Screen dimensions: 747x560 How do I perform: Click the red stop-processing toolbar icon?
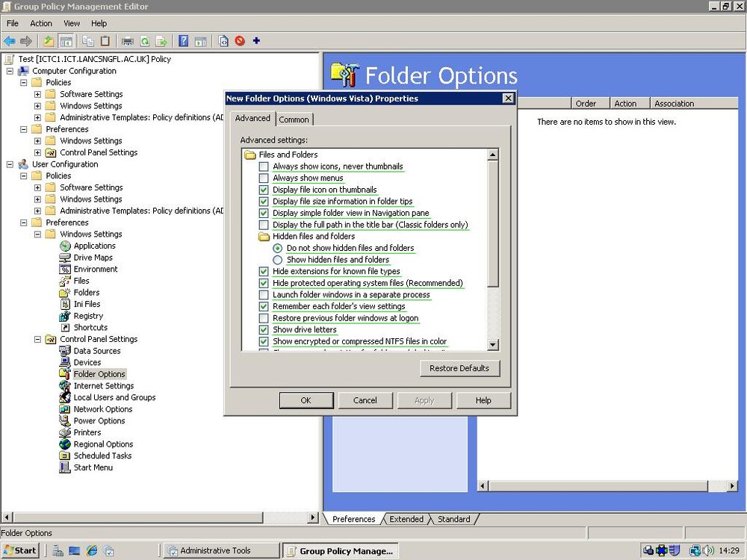(x=240, y=41)
